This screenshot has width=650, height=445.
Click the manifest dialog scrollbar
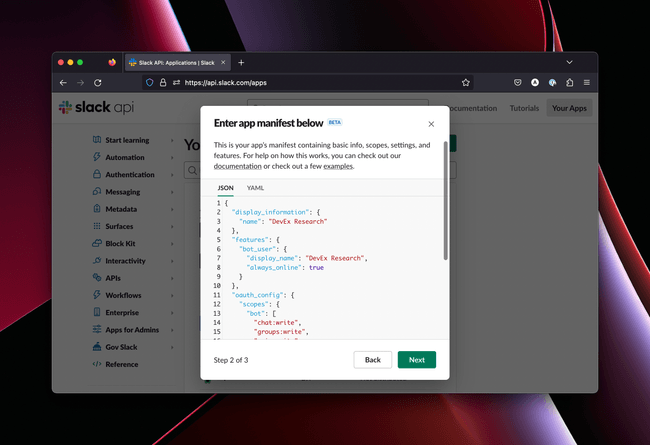pos(446,201)
